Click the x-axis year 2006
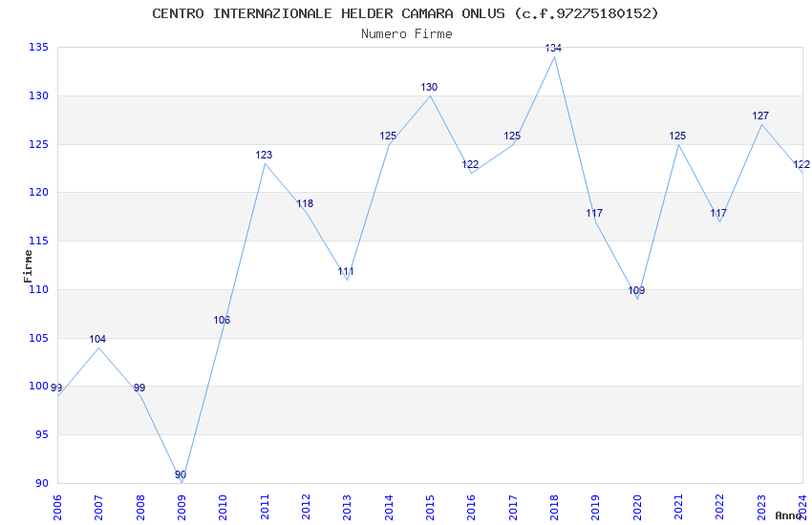This screenshot has width=812, height=525. point(57,508)
